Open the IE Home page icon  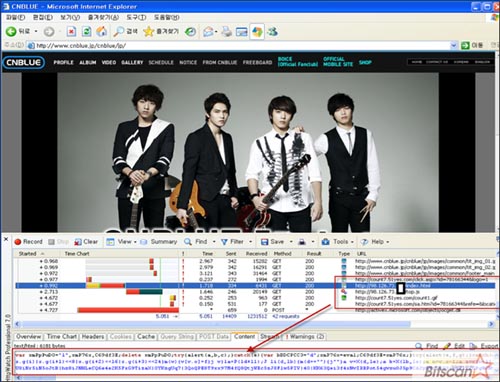pyautogui.click(x=102, y=32)
